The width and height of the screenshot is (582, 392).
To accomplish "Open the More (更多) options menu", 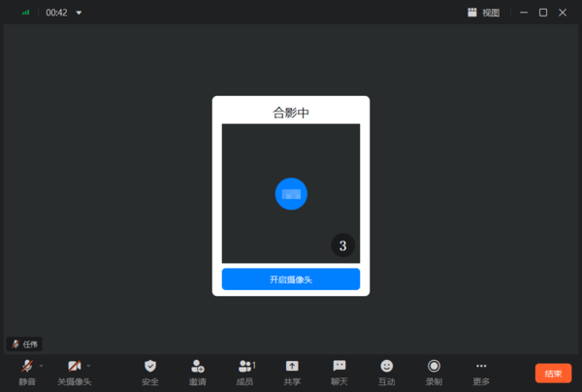I will click(481, 366).
